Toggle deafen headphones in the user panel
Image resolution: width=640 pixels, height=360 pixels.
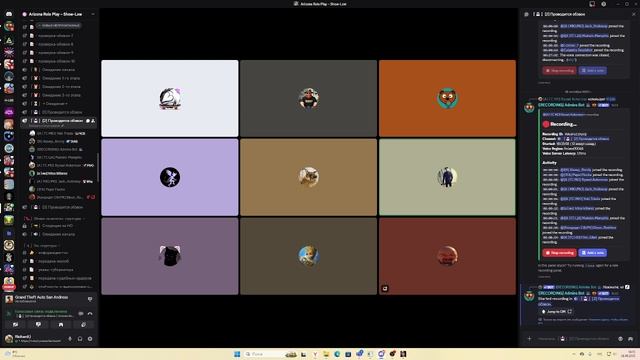80,339
